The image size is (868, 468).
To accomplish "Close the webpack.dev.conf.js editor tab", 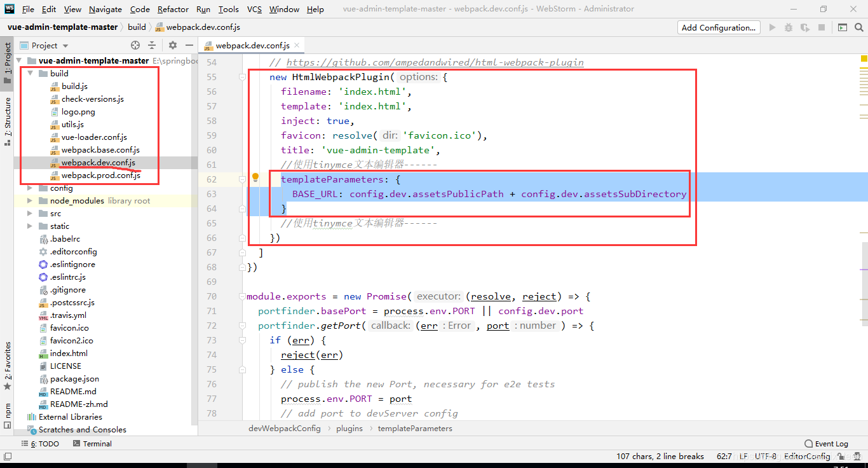I will [x=297, y=45].
